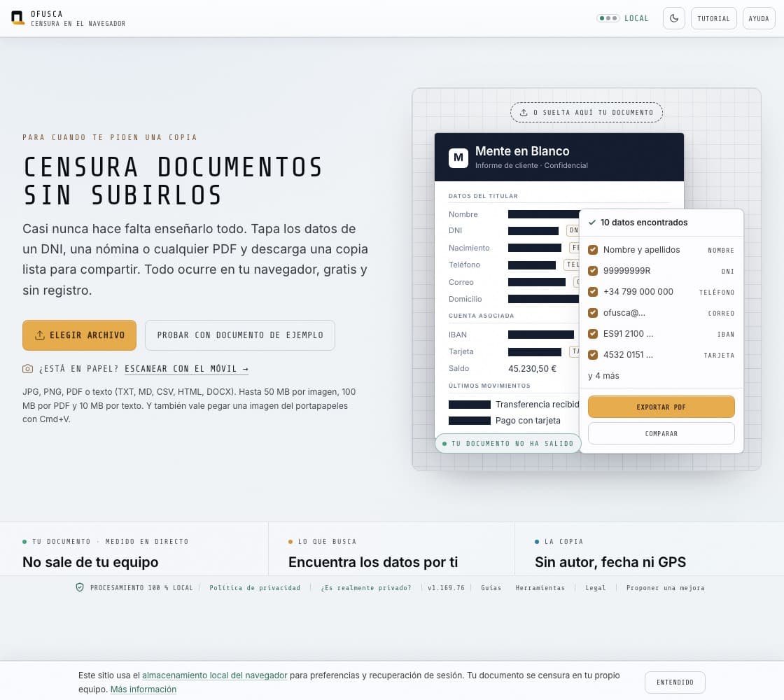Click the shield icon in the footer
Viewport: 784px width, 700px height.
[80, 587]
